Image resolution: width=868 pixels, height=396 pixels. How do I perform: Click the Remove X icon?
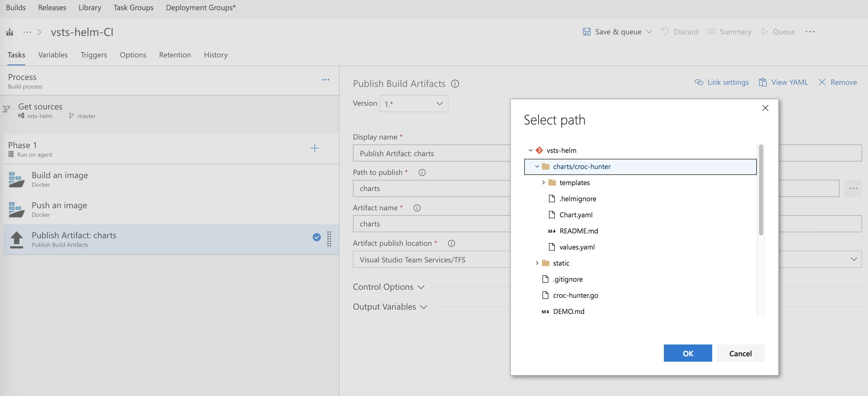click(x=822, y=82)
